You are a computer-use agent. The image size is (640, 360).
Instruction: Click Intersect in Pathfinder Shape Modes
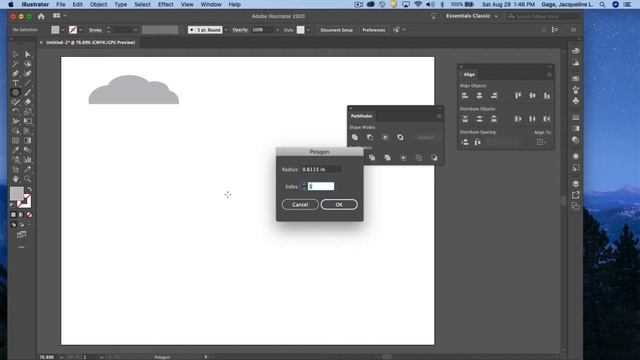click(385, 138)
